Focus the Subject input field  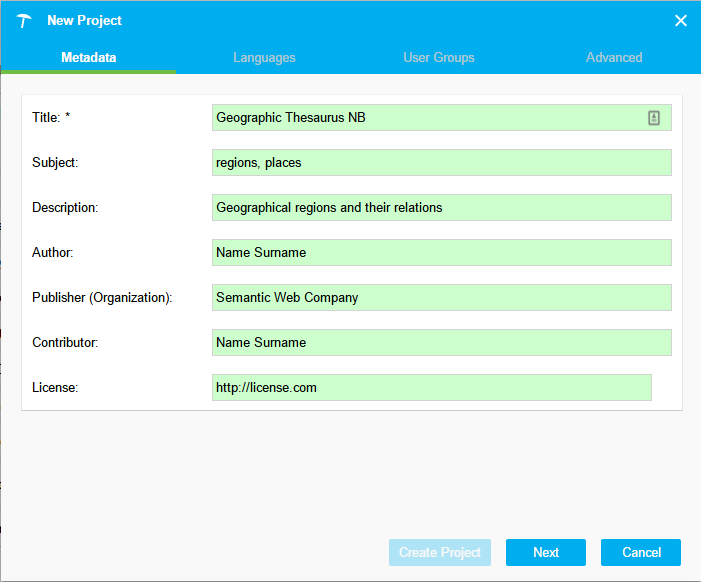(x=441, y=163)
